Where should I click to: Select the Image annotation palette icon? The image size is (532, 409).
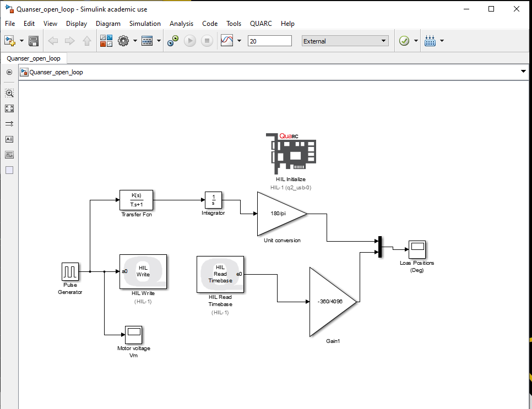coord(9,155)
